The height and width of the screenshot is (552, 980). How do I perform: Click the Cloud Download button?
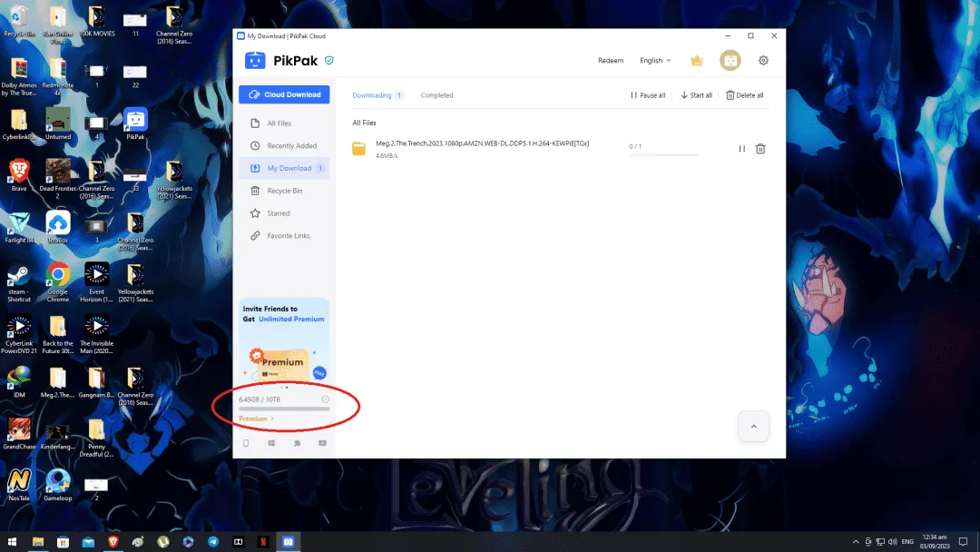tap(284, 94)
